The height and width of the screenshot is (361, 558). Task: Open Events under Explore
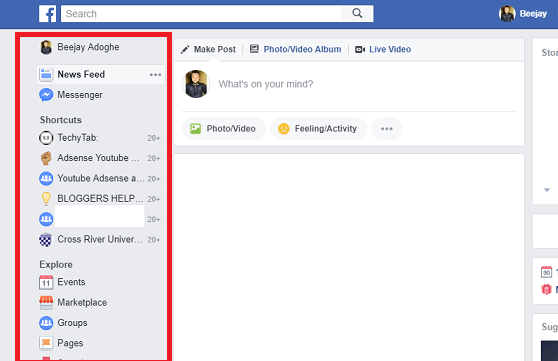[x=71, y=282]
